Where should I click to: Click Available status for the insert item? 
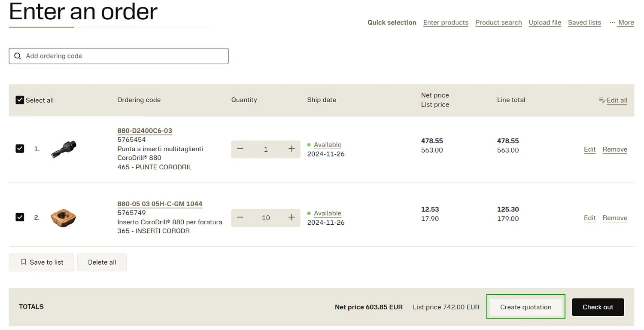328,213
